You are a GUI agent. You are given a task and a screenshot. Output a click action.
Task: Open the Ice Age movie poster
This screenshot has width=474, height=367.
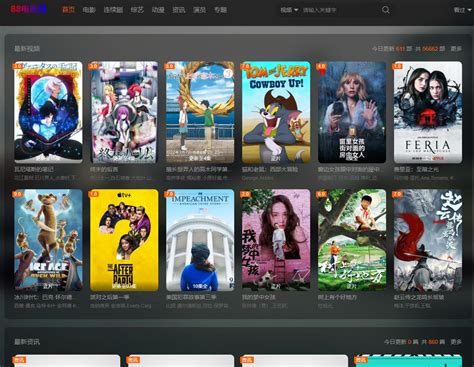coord(48,240)
